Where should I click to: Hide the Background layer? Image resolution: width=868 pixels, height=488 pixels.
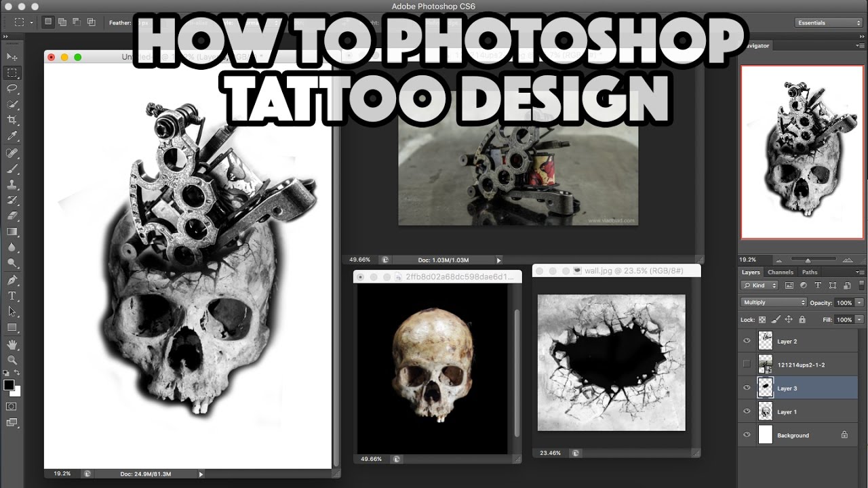pos(747,434)
